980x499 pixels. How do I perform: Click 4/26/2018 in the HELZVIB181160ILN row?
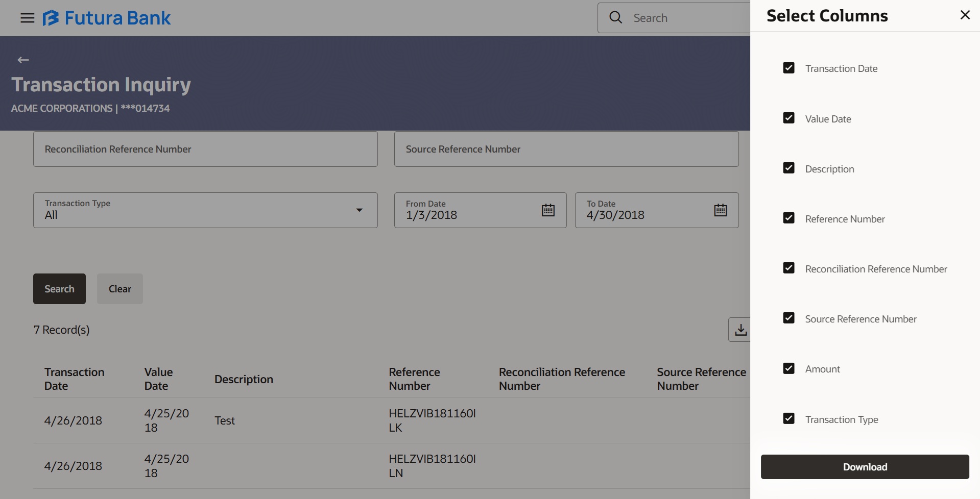click(73, 466)
